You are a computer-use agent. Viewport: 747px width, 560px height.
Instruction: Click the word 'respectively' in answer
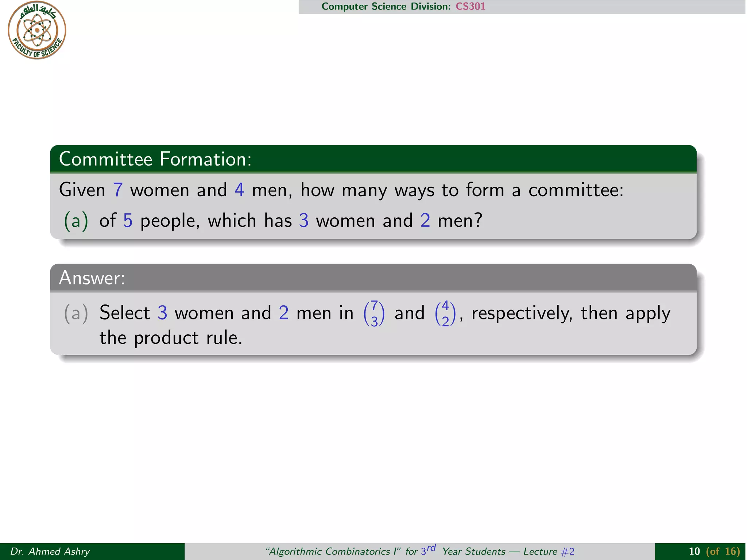pyautogui.click(x=522, y=314)
